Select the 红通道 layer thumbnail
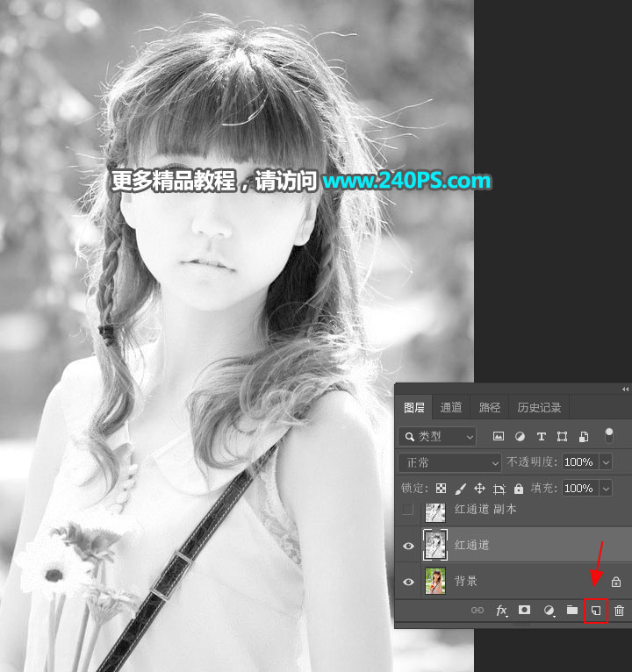 click(x=435, y=545)
